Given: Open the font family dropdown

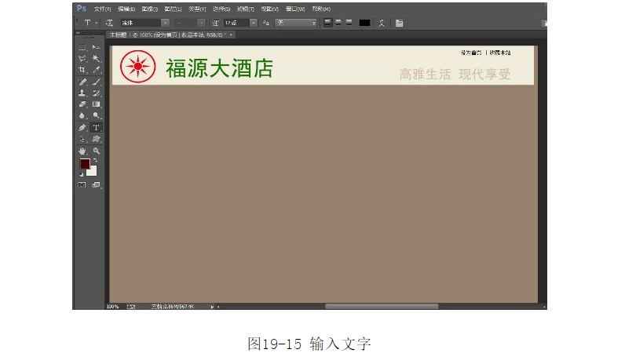Looking at the screenshot, I should pyautogui.click(x=165, y=23).
